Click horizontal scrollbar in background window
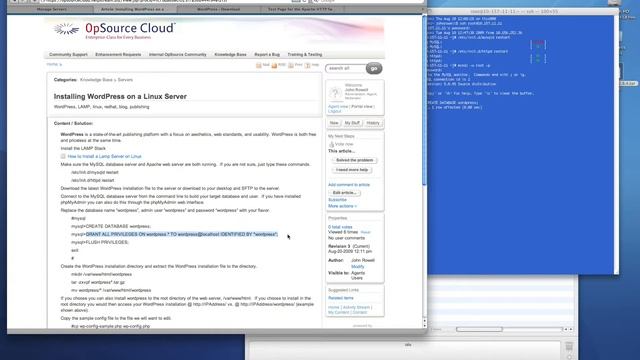The image size is (640, 360). (479, 329)
